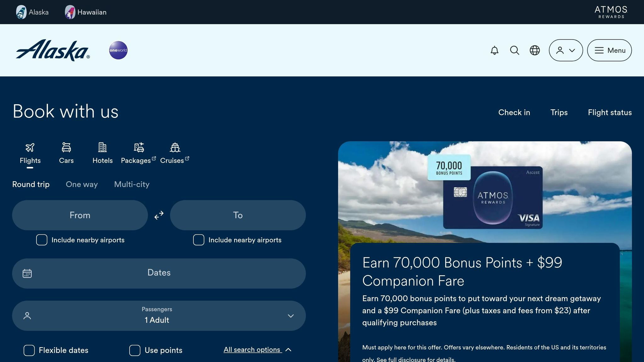Open the Dates picker field
This screenshot has width=644, height=362.
coord(159,273)
